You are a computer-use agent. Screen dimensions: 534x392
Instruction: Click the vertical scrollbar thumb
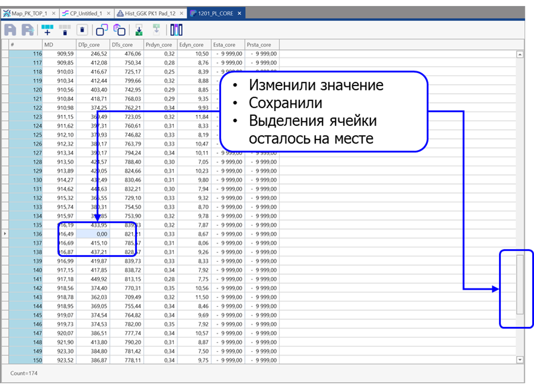519,285
